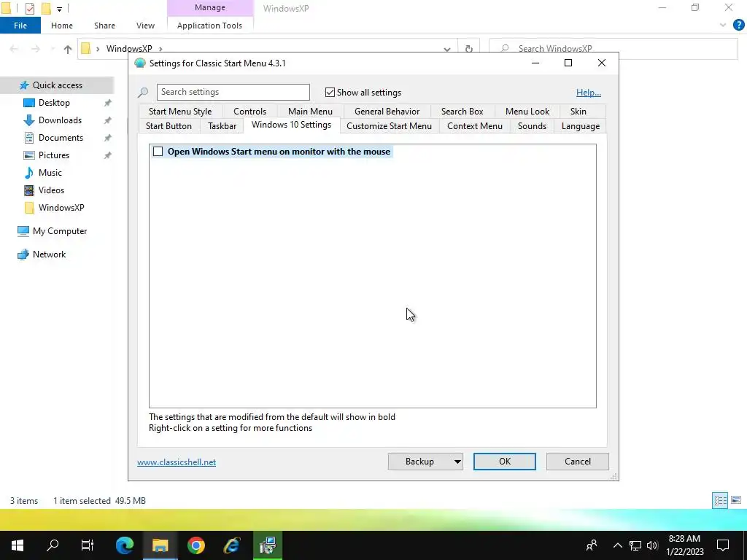Open View ribbon tab in Explorer
The height and width of the screenshot is (560, 747).
click(x=145, y=26)
